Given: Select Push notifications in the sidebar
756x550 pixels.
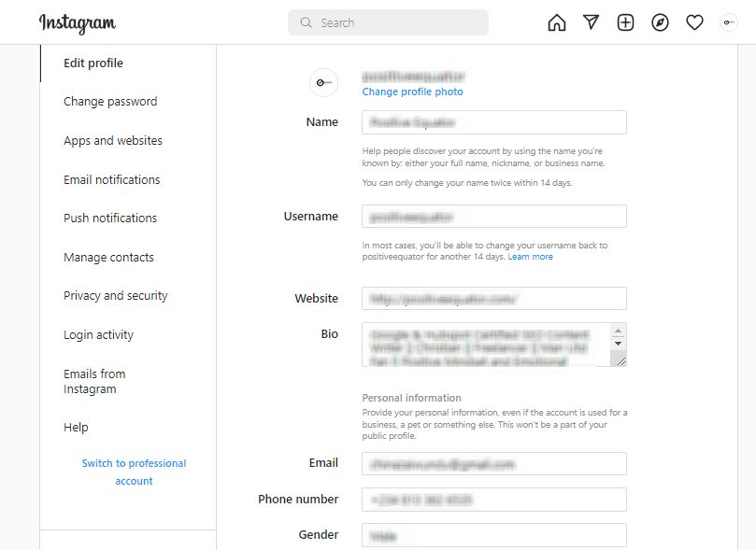Looking at the screenshot, I should 110,218.
